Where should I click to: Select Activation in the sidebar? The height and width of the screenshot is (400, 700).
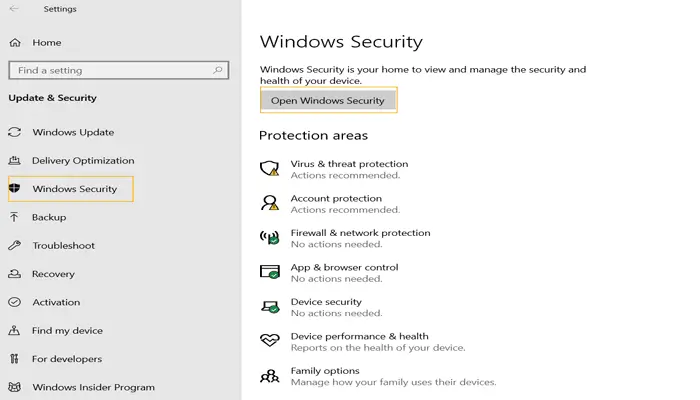pos(56,302)
